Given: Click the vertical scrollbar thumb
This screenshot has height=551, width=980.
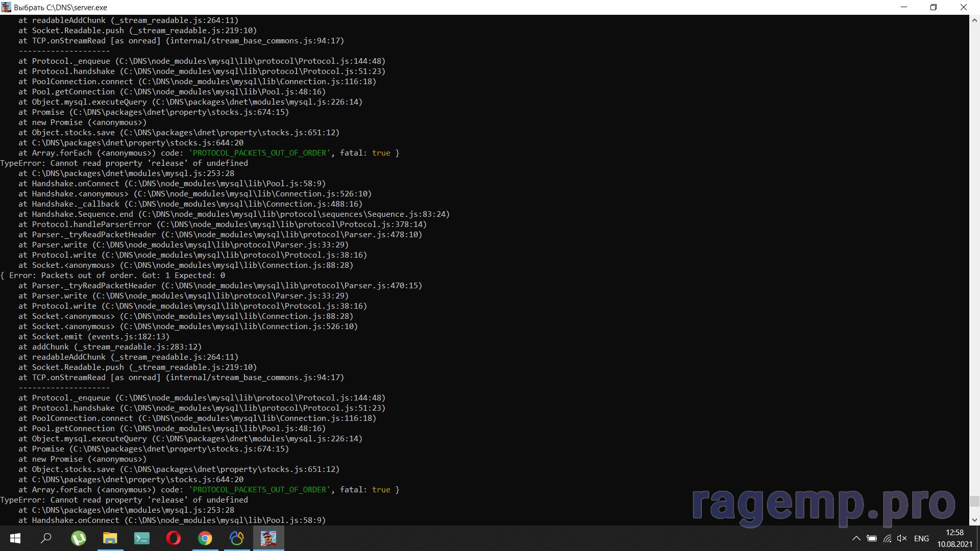Looking at the screenshot, I should 974,501.
